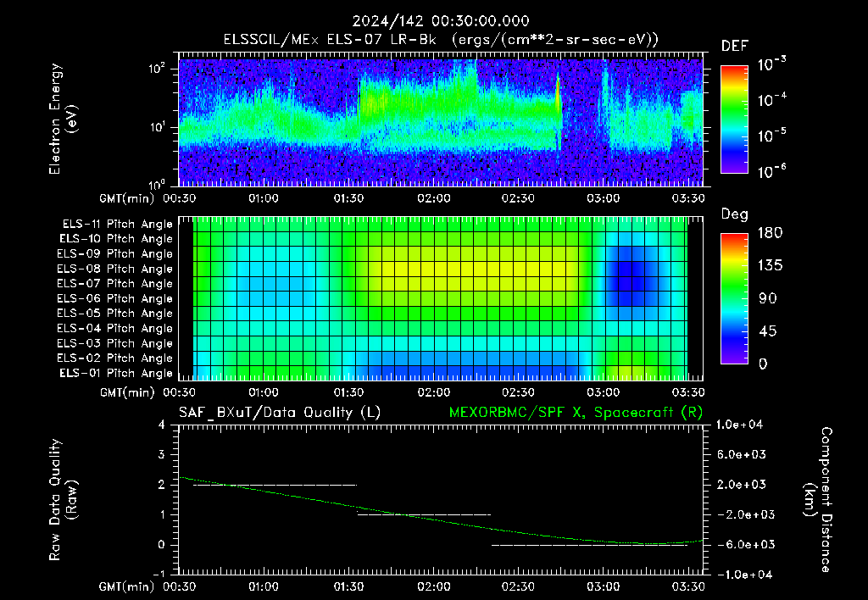Click the Deg pitch-angle color scale bar
Image resolution: width=868 pixels, height=600 pixels.
pos(734,298)
